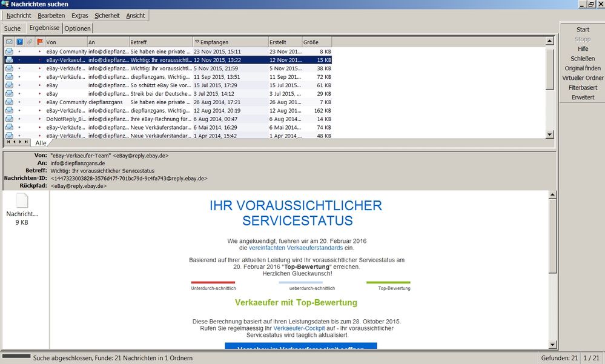Viewport: 605px width, 364px height.
Task: Toggle status dot on the 15 Jul 2015 17:29 eBay row
Action: click(x=19, y=85)
